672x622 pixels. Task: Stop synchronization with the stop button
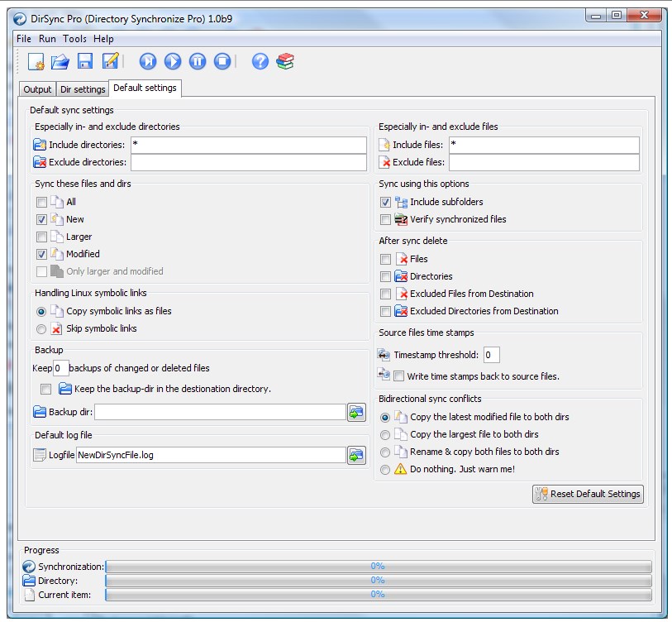click(222, 61)
